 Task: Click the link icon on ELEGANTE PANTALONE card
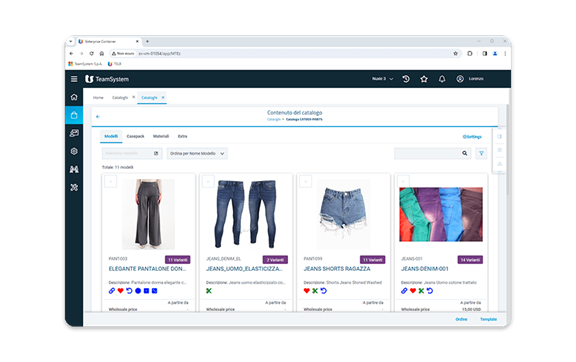[x=112, y=291]
